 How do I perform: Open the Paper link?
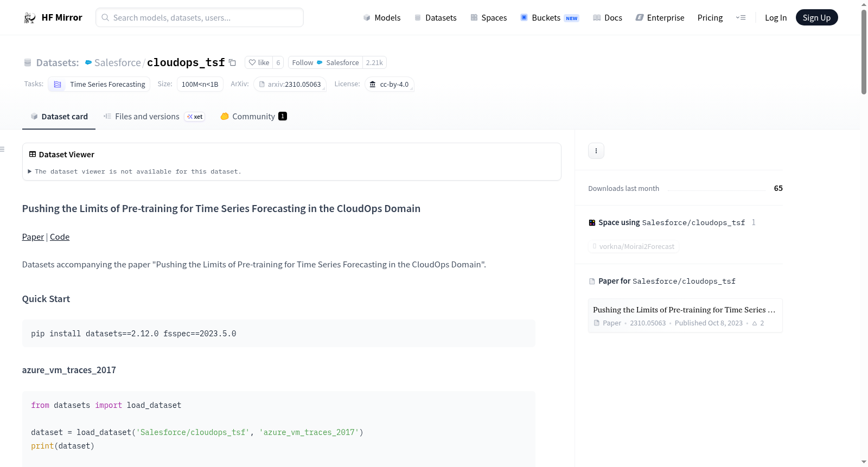click(x=33, y=237)
